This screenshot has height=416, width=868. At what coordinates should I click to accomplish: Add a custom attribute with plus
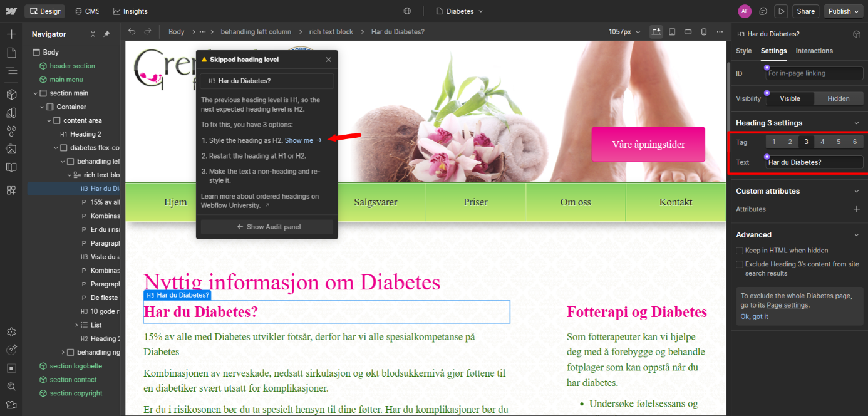[x=857, y=209]
